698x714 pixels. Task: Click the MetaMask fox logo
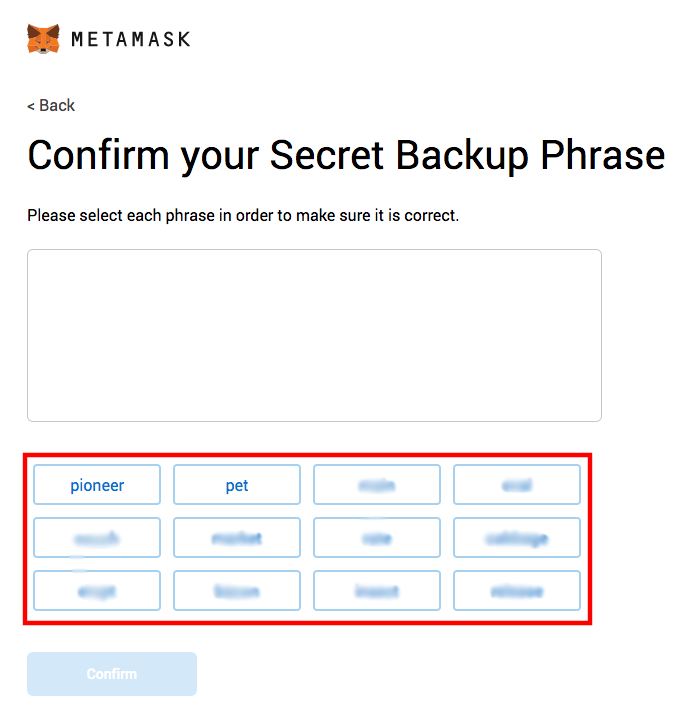coord(43,39)
